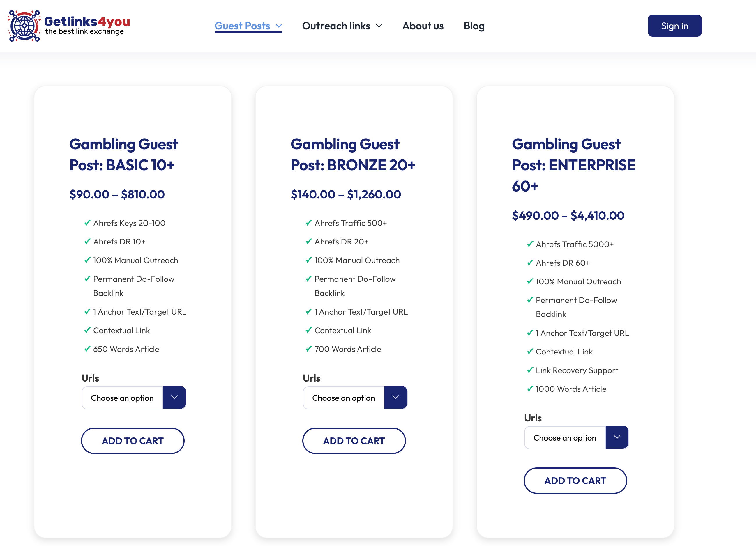Click the Getlinks4you globe logo icon
This screenshot has width=756, height=546.
click(x=24, y=26)
